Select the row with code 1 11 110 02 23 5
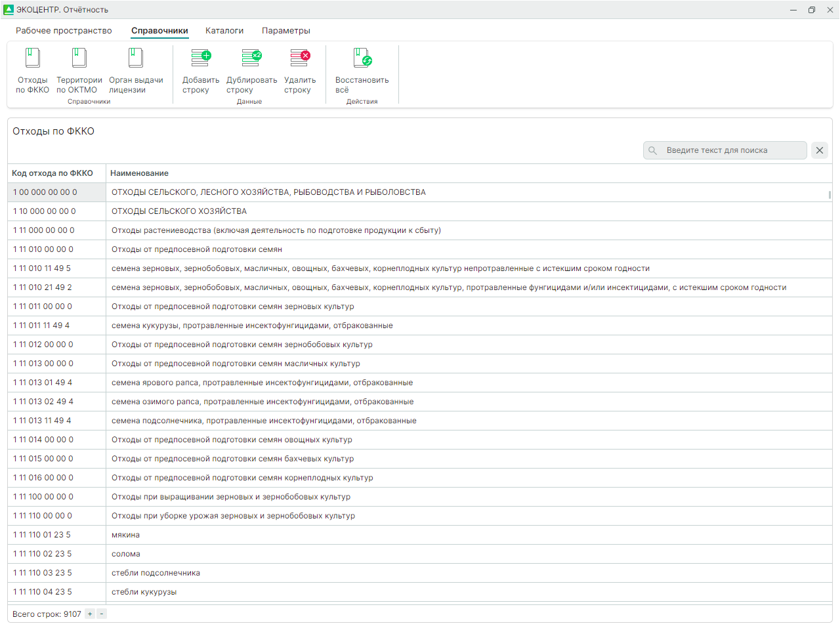The image size is (840, 630). (x=43, y=554)
